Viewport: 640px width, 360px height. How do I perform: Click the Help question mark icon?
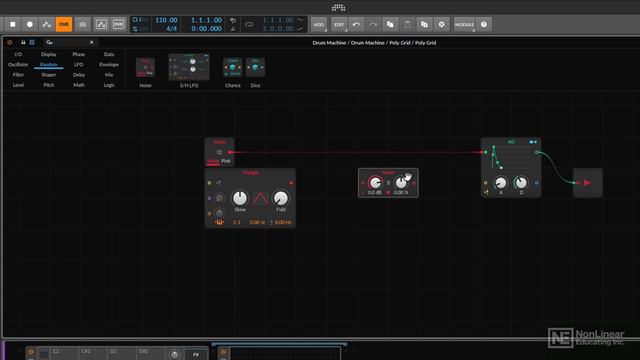coord(484,24)
